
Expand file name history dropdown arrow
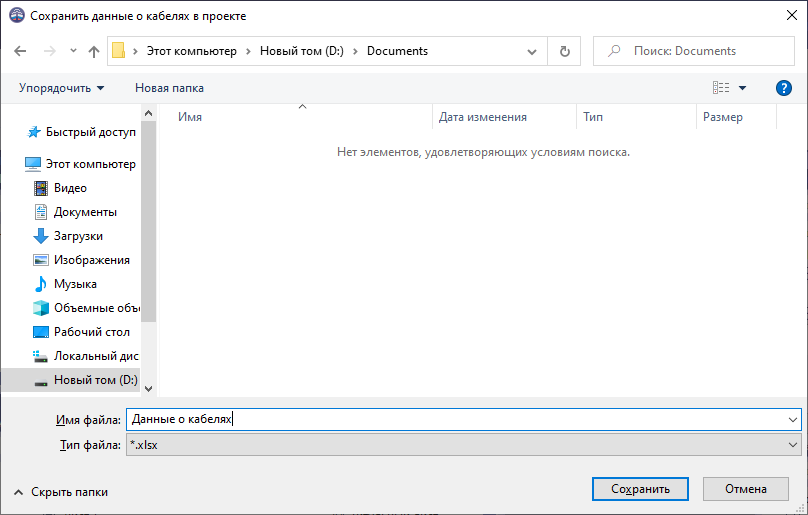[793, 421]
